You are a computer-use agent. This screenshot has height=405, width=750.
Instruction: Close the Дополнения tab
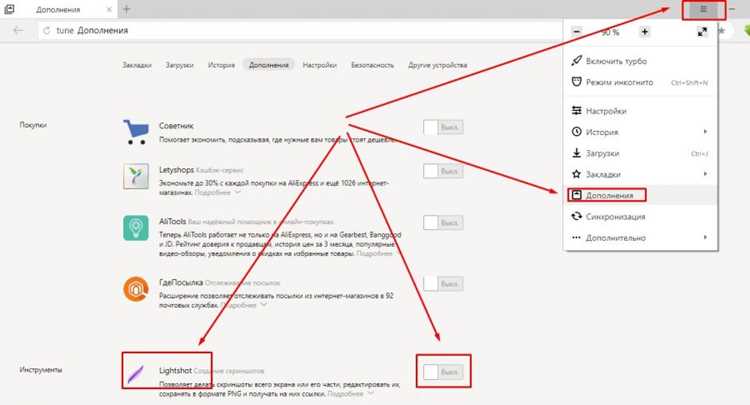(x=109, y=10)
